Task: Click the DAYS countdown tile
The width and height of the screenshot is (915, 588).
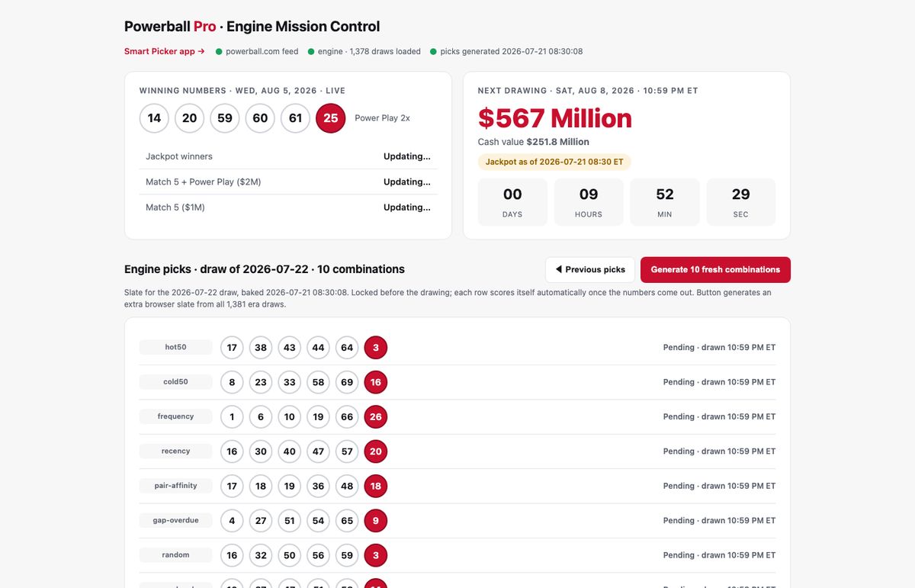Action: [x=512, y=202]
